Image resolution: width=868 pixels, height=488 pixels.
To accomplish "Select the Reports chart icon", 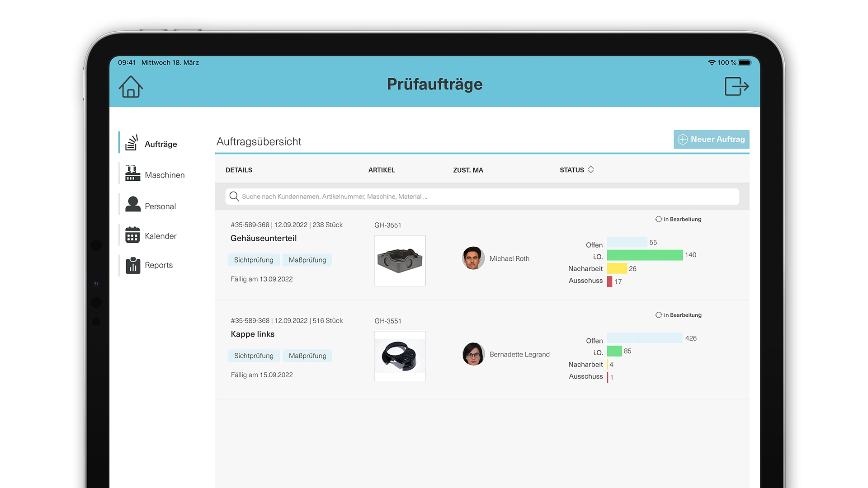I will pyautogui.click(x=132, y=265).
